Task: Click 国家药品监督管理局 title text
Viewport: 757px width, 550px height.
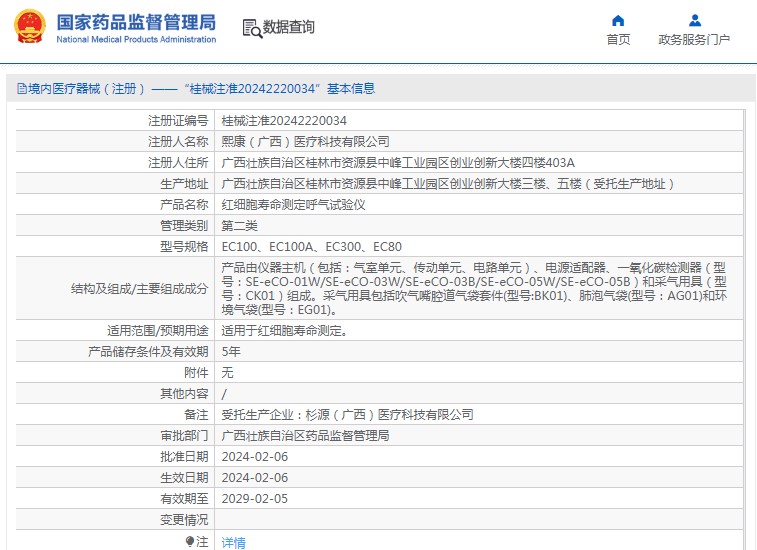Action: click(136, 22)
